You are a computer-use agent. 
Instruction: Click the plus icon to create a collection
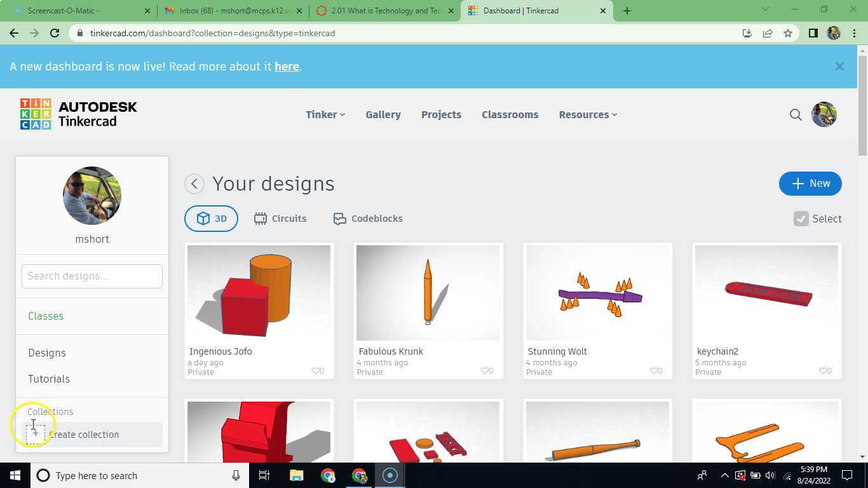(x=35, y=433)
